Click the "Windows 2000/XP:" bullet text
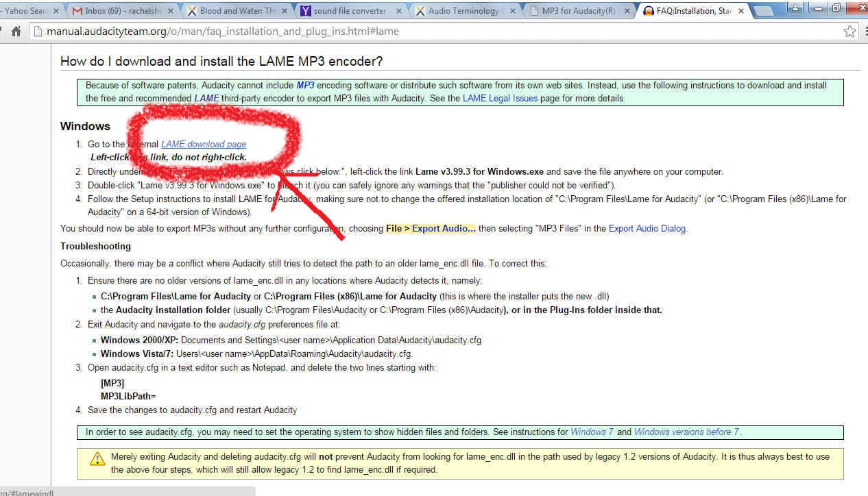This screenshot has height=496, width=868. (139, 340)
